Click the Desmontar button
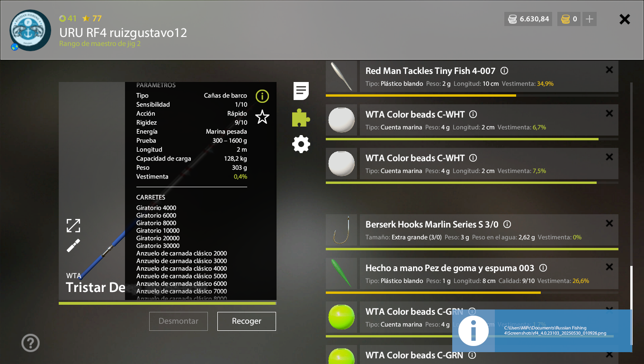Screen dimensions: 644x364 [x=179, y=321]
